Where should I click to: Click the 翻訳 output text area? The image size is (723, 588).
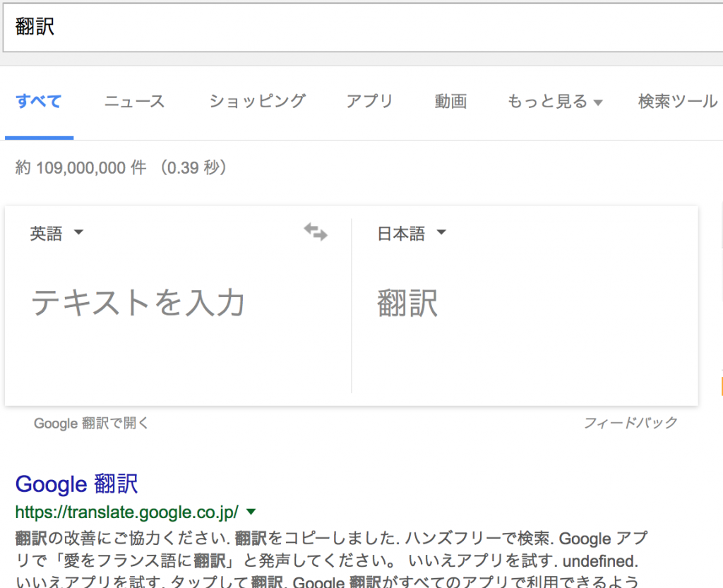pyautogui.click(x=407, y=304)
